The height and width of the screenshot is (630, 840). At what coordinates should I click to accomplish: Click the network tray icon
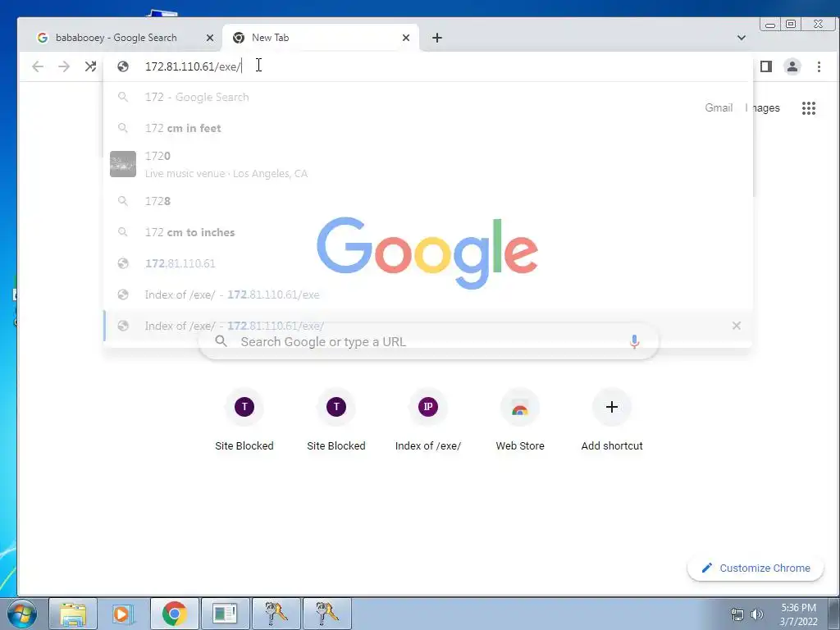(x=737, y=614)
